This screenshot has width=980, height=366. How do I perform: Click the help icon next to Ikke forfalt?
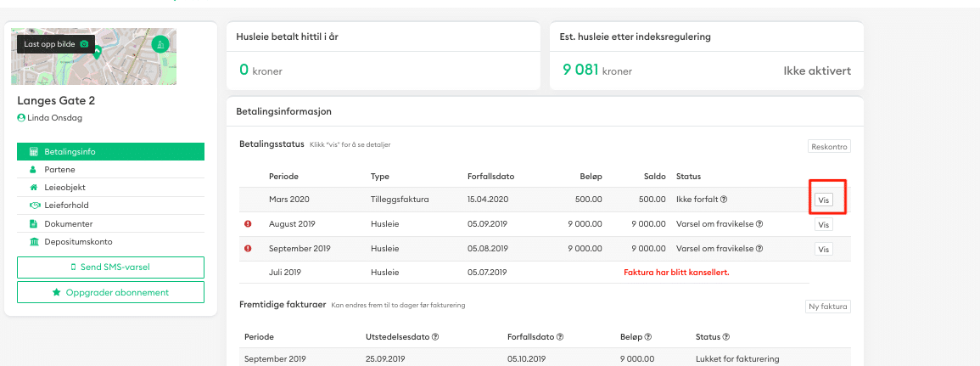click(x=723, y=200)
